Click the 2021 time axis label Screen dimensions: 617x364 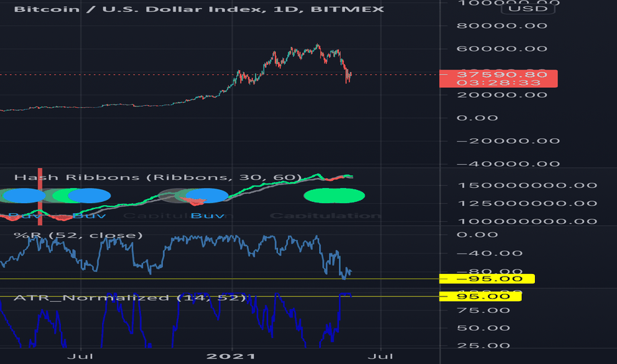(x=231, y=357)
